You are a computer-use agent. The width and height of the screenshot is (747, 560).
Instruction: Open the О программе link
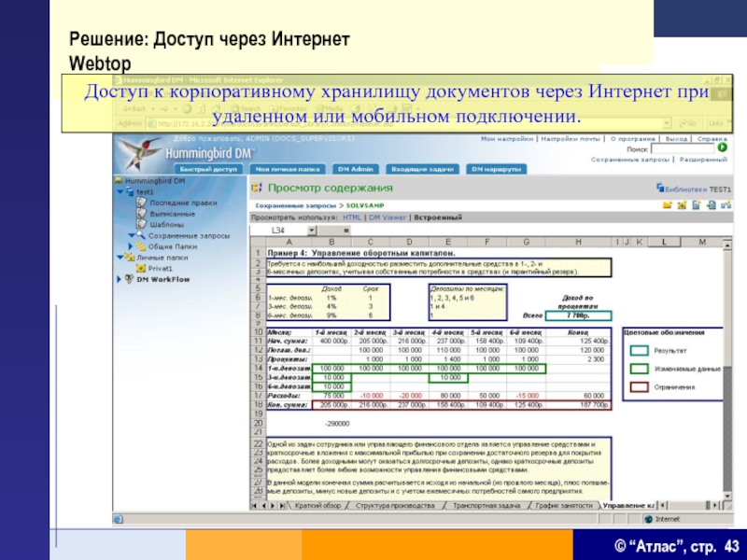tap(633, 138)
